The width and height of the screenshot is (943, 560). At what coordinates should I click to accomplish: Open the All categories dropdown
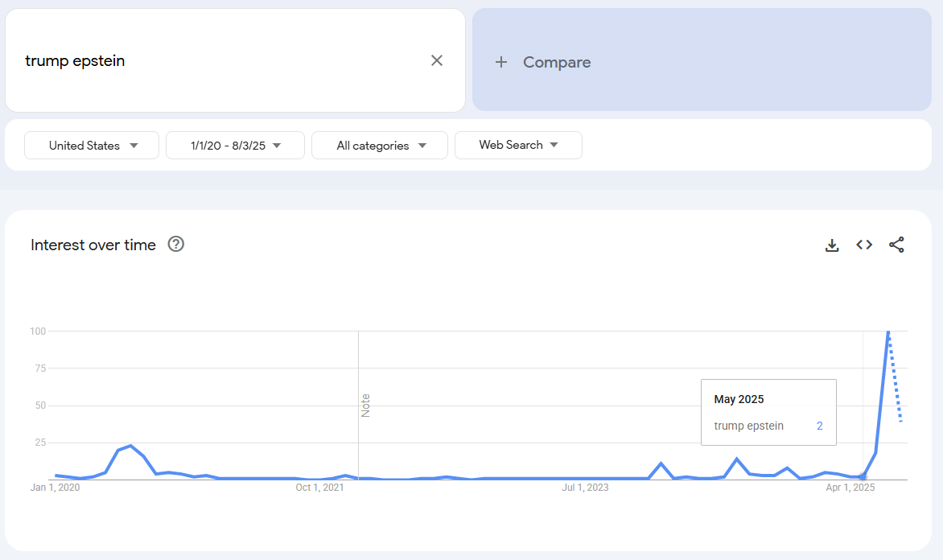pyautogui.click(x=380, y=146)
